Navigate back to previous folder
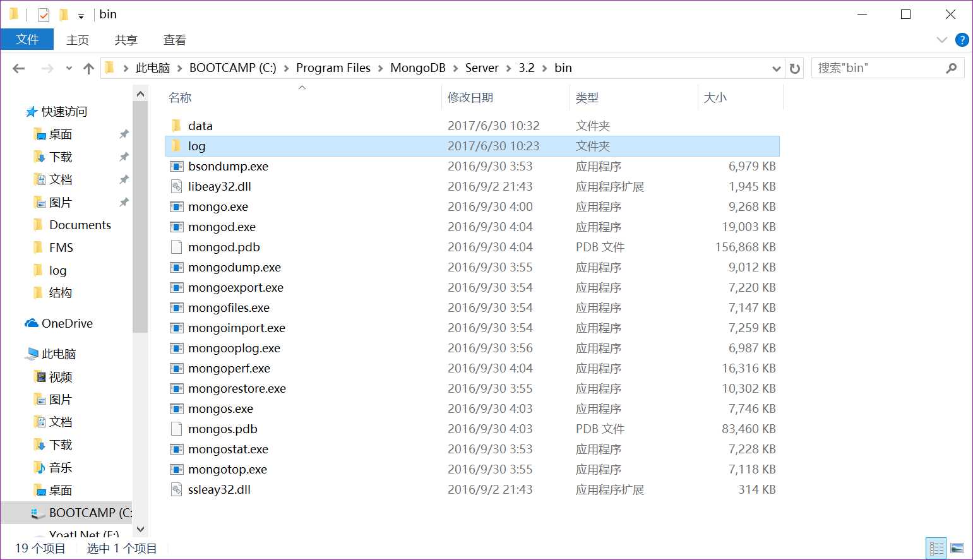The image size is (973, 560). (19, 68)
